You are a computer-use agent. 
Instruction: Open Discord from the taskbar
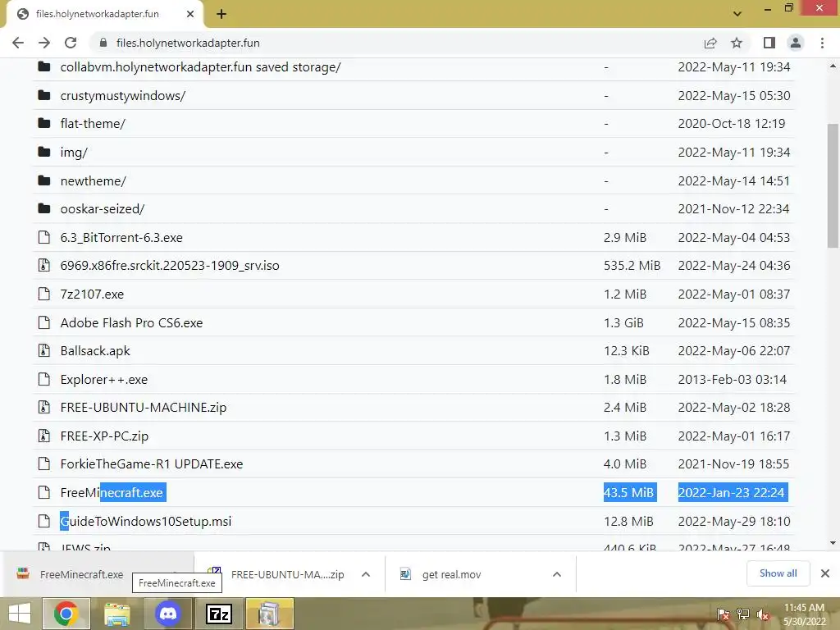click(167, 614)
